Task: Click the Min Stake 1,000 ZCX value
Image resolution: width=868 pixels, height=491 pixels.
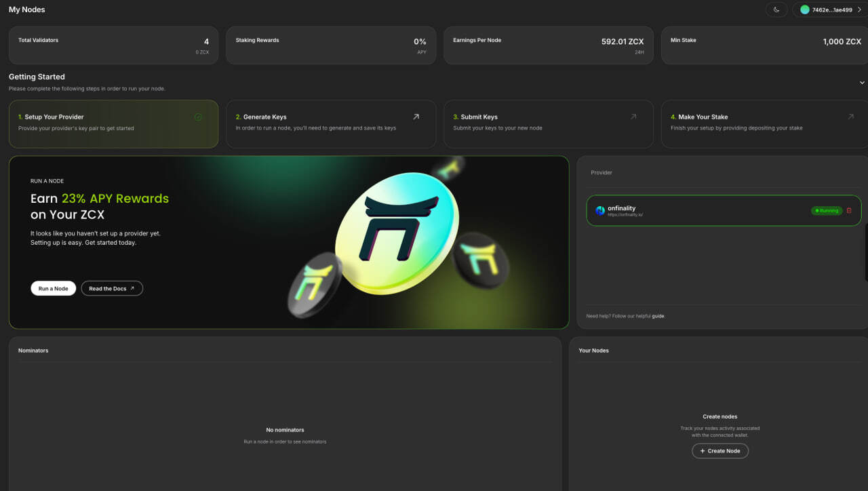Action: coord(842,41)
